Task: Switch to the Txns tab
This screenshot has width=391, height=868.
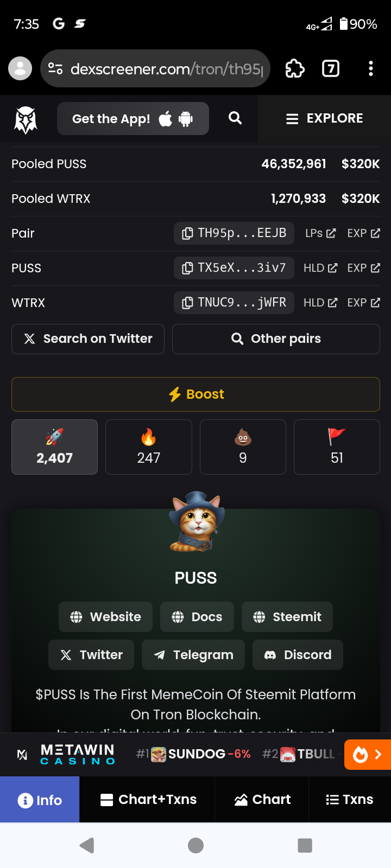Action: pos(350,800)
